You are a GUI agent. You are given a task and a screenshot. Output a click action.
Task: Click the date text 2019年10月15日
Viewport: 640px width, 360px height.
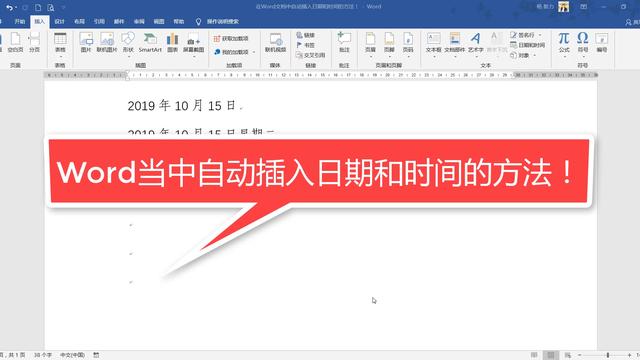tap(182, 106)
